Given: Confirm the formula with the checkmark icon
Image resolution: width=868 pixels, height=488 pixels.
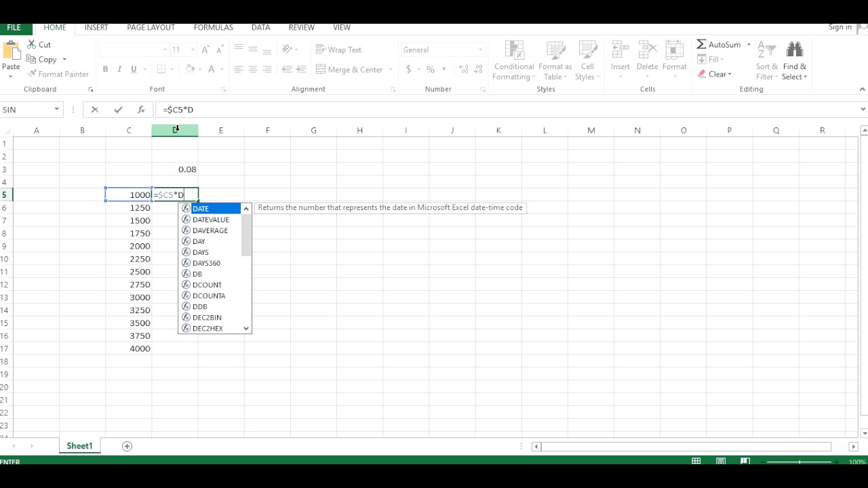Looking at the screenshot, I should (x=118, y=109).
